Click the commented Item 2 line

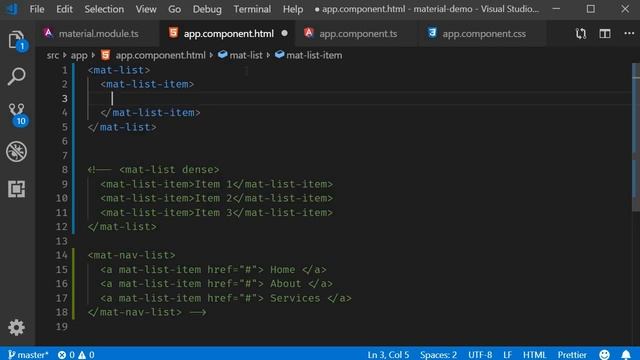pyautogui.click(x=216, y=198)
